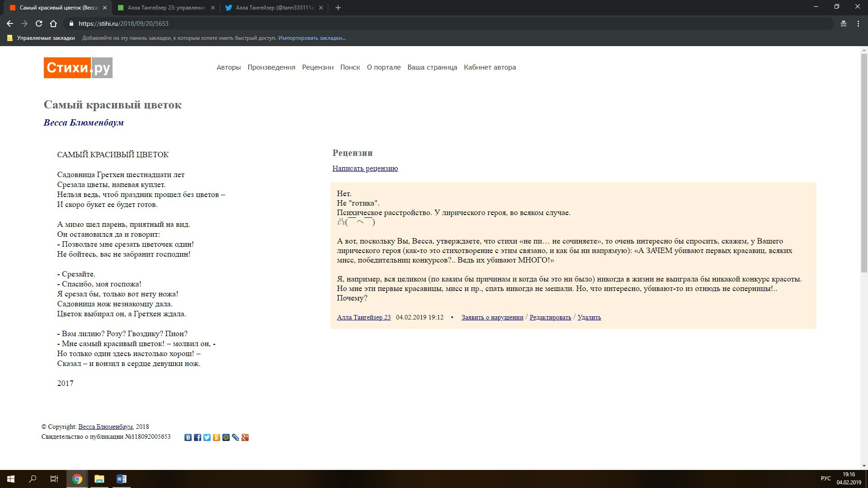This screenshot has height=488, width=868.
Task: Click the Стихи.ру logo
Action: pos(78,68)
